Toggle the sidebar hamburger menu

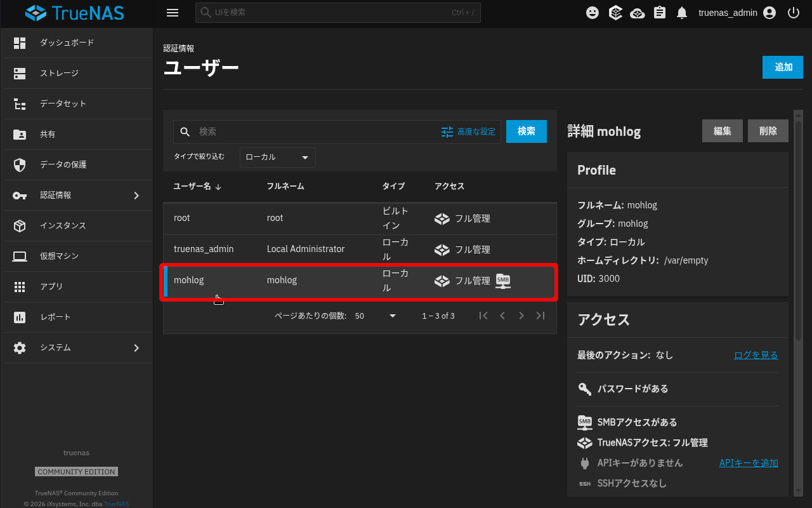[x=172, y=13]
